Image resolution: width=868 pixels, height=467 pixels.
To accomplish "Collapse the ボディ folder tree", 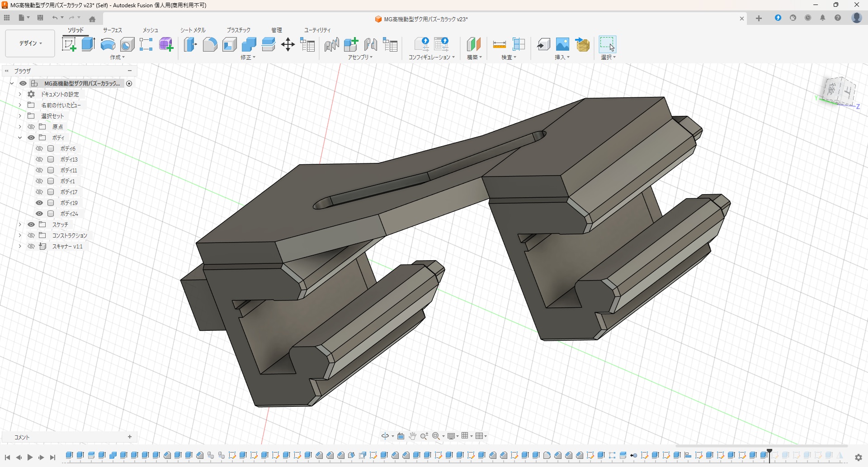I will (x=20, y=138).
